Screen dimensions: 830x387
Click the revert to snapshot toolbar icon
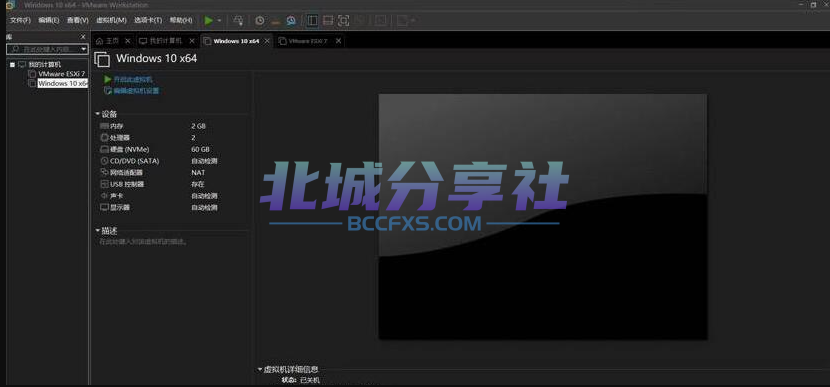point(275,21)
